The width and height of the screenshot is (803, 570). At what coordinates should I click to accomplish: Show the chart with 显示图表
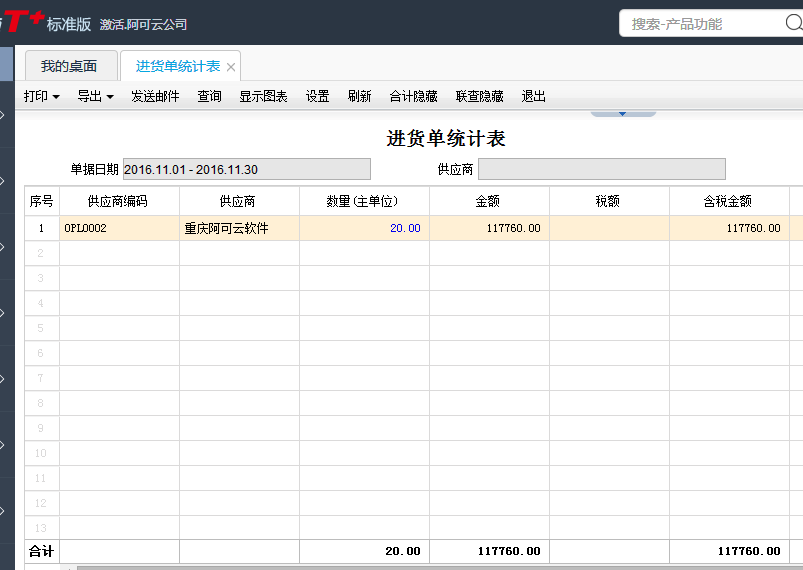263,97
